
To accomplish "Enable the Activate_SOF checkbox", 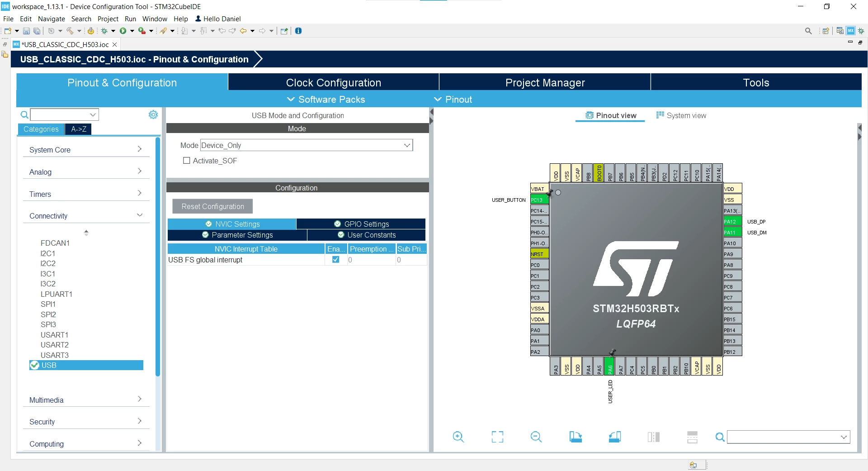I will coord(186,161).
